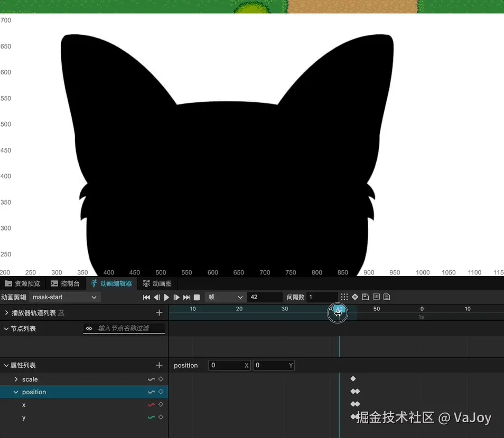
Task: Save the animation clip using the disk icon
Action: click(x=365, y=297)
